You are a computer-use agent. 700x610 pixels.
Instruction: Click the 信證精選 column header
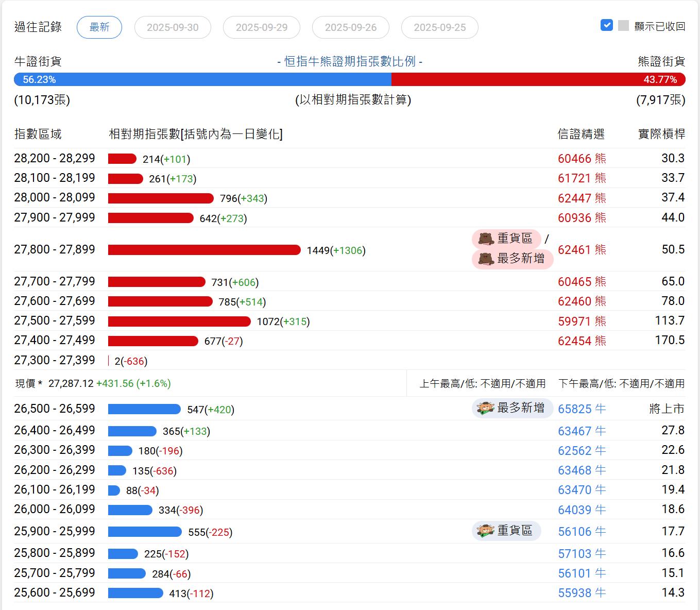coord(581,134)
